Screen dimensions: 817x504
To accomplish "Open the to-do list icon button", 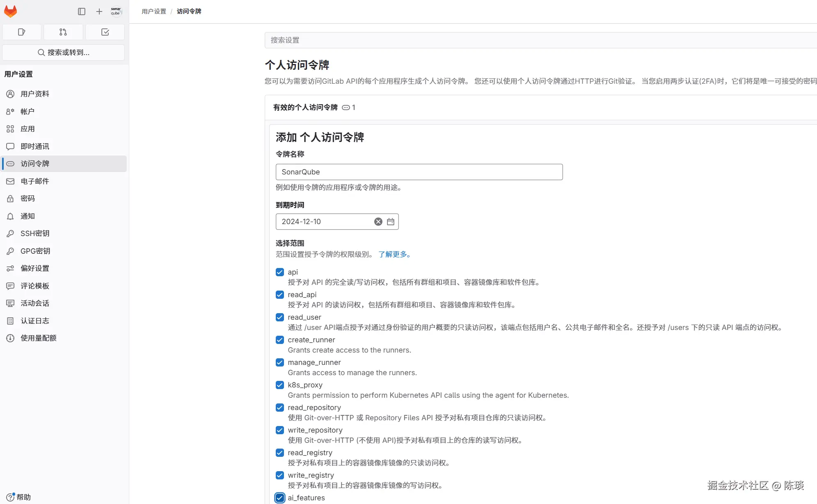I will (105, 32).
